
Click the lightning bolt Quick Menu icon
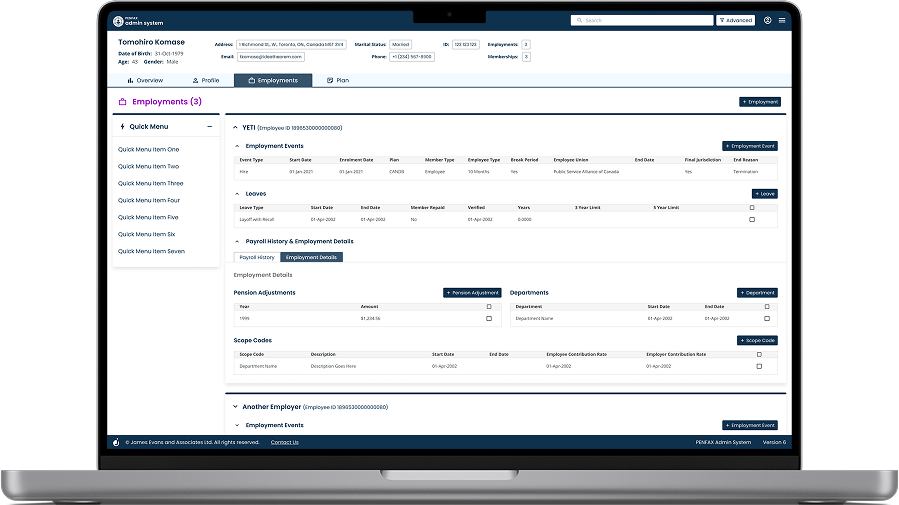122,127
